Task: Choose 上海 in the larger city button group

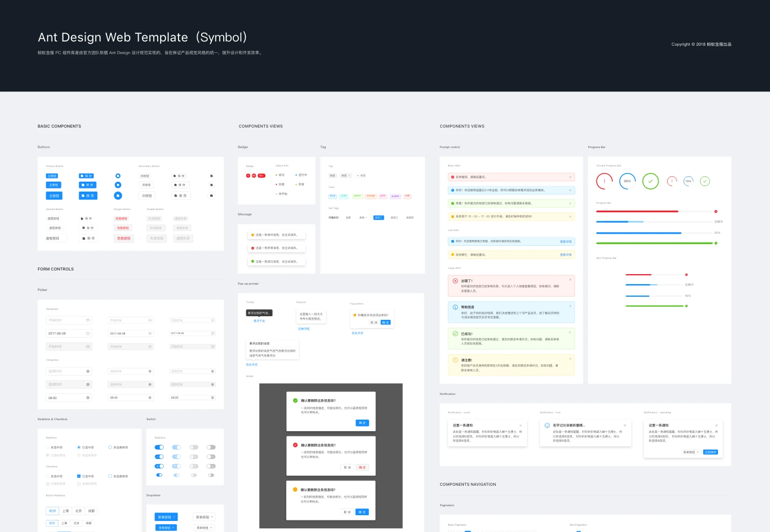Action: click(66, 511)
